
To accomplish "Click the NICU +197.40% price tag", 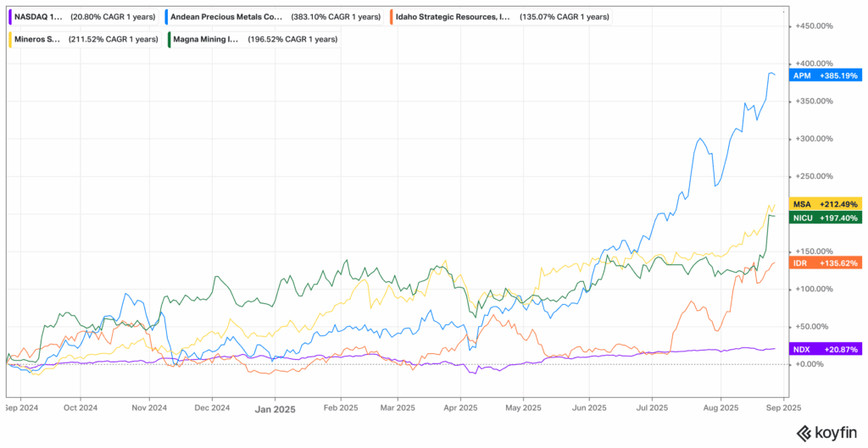I will tap(826, 218).
